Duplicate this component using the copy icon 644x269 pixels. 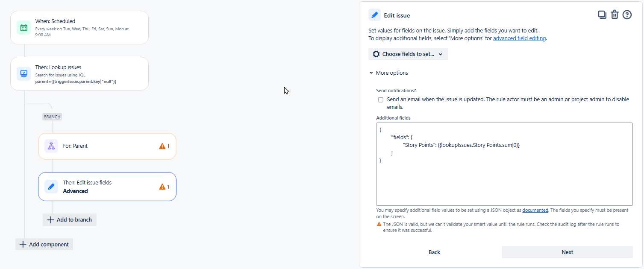tap(602, 15)
